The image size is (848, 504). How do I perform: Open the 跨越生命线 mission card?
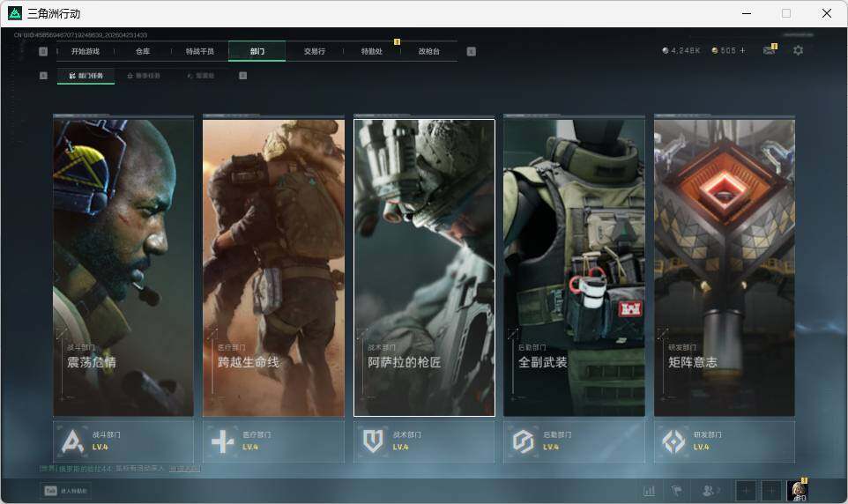pyautogui.click(x=273, y=268)
